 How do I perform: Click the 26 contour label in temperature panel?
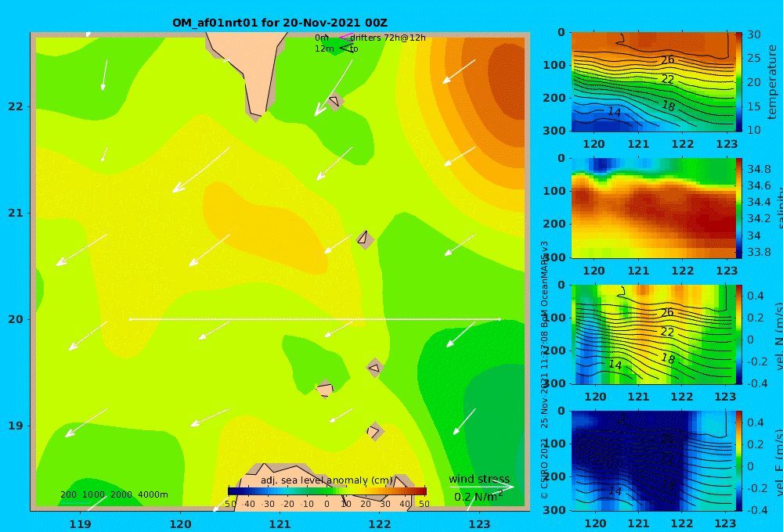pos(668,60)
